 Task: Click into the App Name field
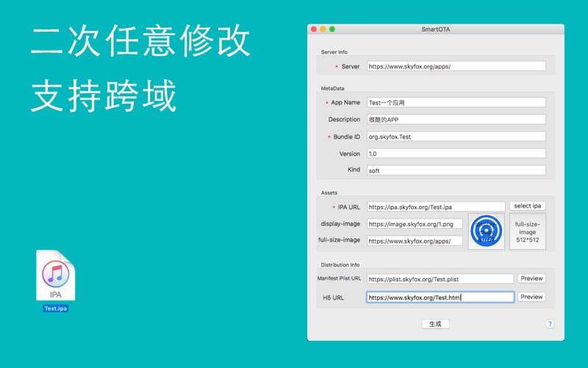[x=456, y=102]
